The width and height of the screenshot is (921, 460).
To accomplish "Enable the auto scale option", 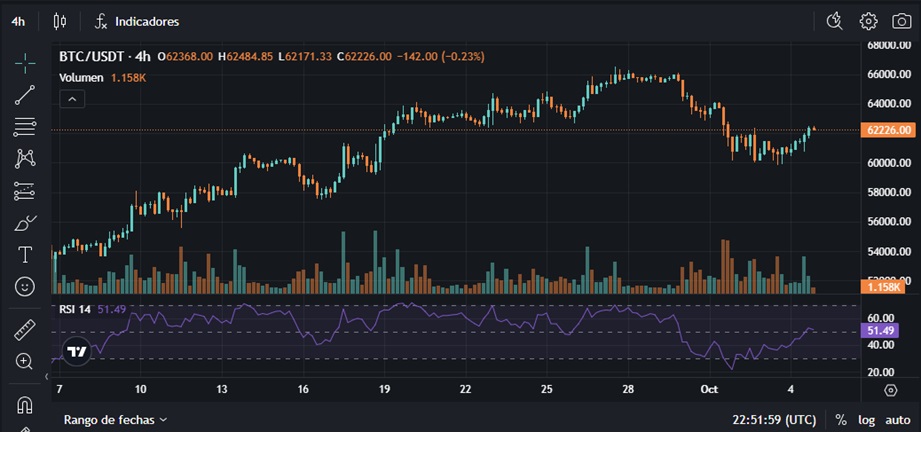I will click(x=898, y=420).
